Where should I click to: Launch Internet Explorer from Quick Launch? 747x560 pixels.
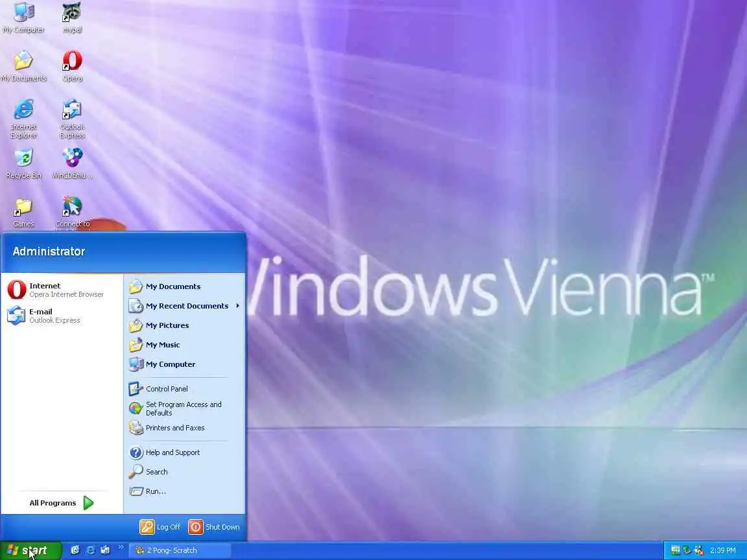coord(90,550)
